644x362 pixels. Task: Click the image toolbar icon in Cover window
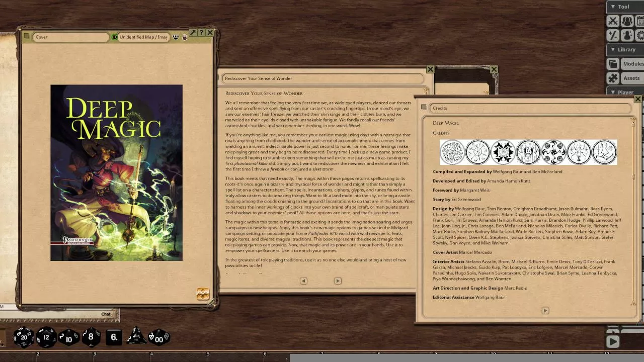[176, 37]
